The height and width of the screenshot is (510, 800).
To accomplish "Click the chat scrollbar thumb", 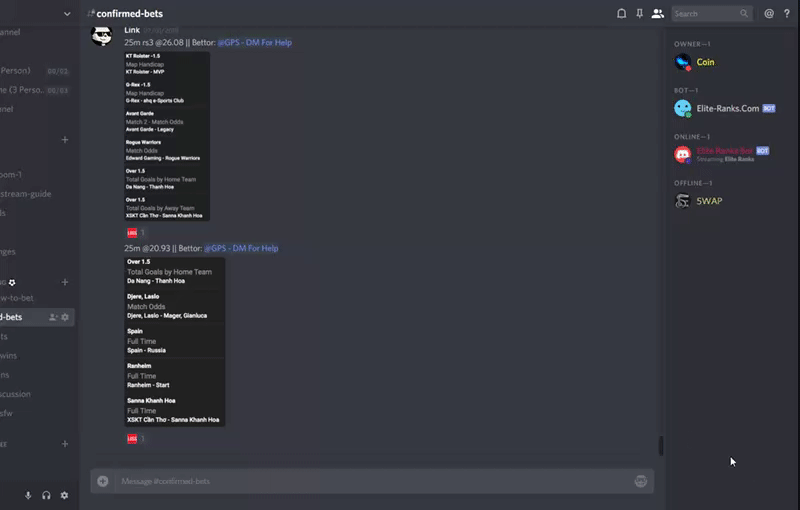I will (x=661, y=446).
